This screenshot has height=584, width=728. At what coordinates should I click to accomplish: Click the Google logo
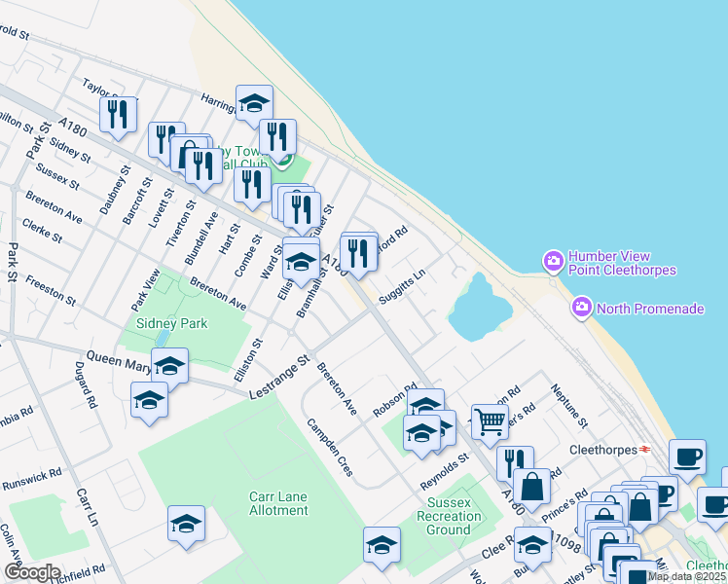[32, 573]
